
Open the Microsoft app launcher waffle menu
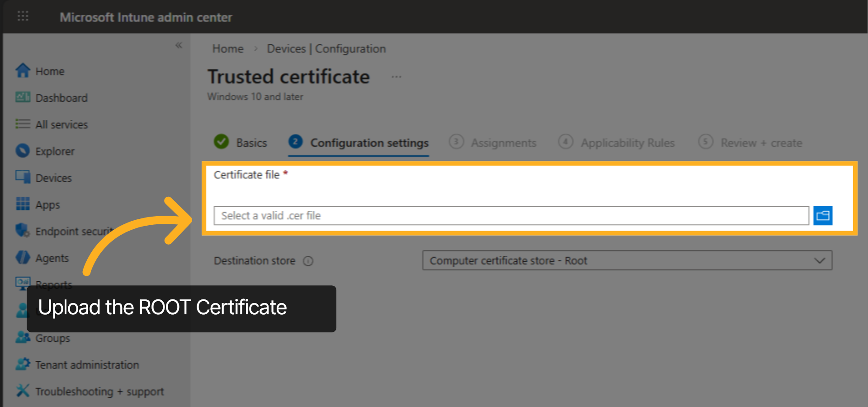(22, 16)
